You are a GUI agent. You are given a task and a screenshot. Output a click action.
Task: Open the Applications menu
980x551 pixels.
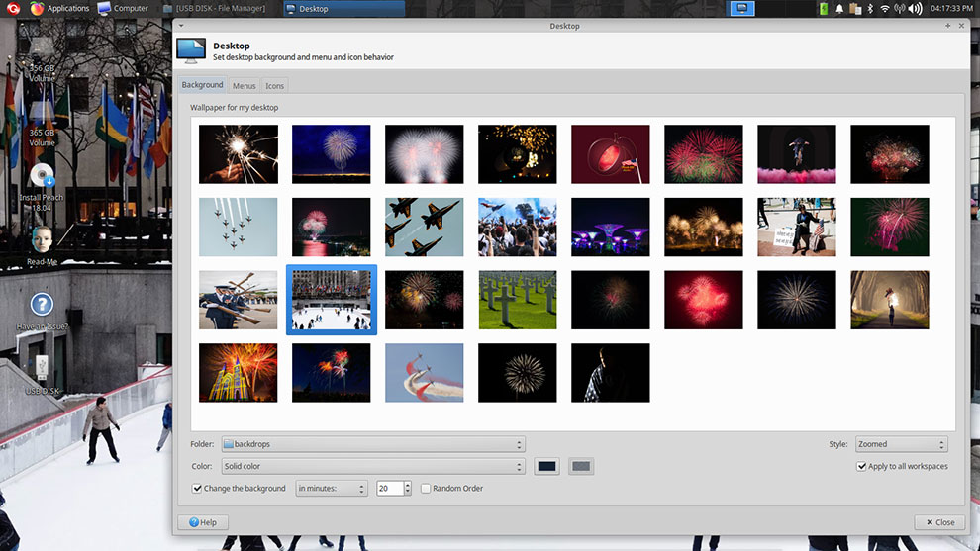(60, 8)
